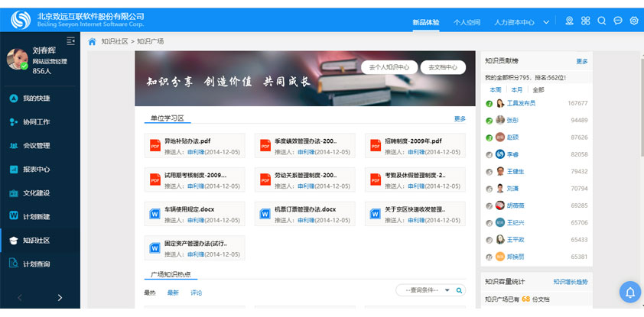This screenshot has height=317, width=644.
Task: Open 会议管理 in the sidebar
Action: coord(36,146)
